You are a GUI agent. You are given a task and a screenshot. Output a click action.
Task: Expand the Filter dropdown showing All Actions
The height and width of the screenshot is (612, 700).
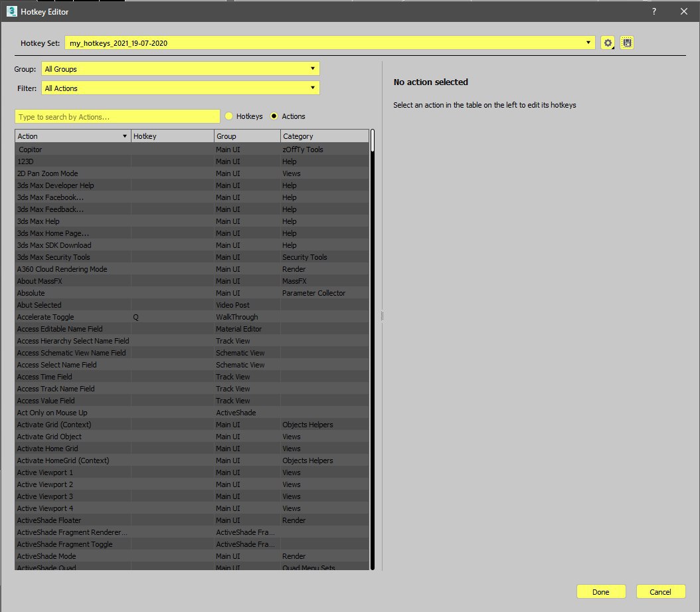[181, 88]
